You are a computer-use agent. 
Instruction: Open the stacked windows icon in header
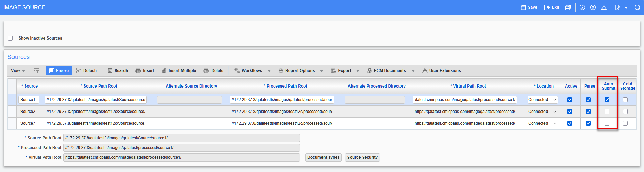pos(568,7)
